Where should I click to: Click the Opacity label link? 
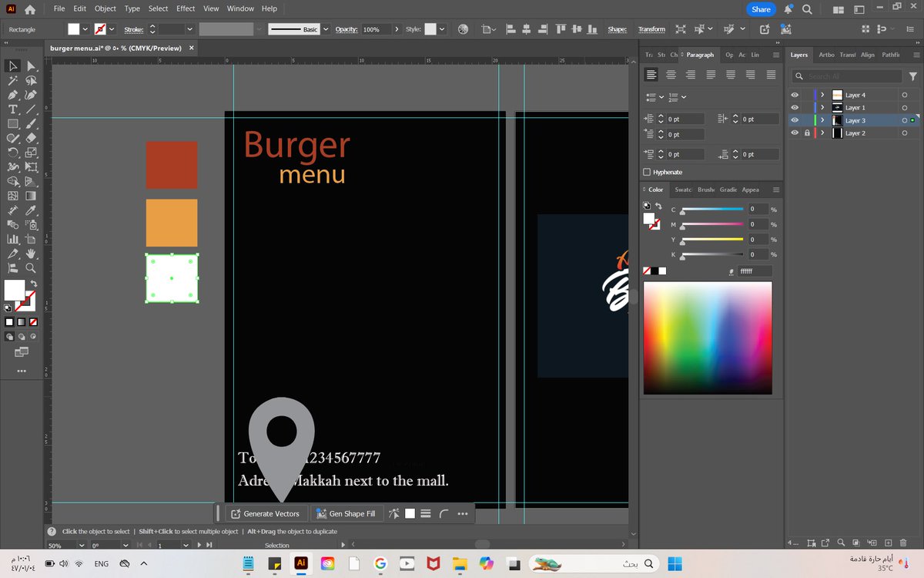pos(346,29)
